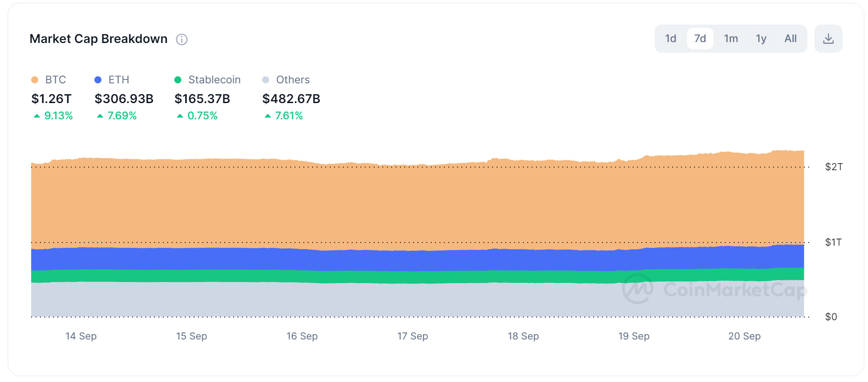Show the All time range

(x=790, y=39)
